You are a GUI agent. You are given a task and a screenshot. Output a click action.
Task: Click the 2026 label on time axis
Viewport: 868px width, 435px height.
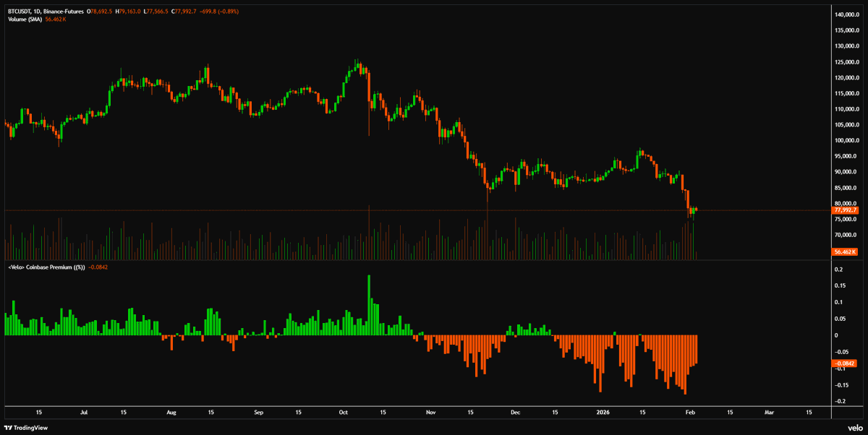(x=602, y=412)
